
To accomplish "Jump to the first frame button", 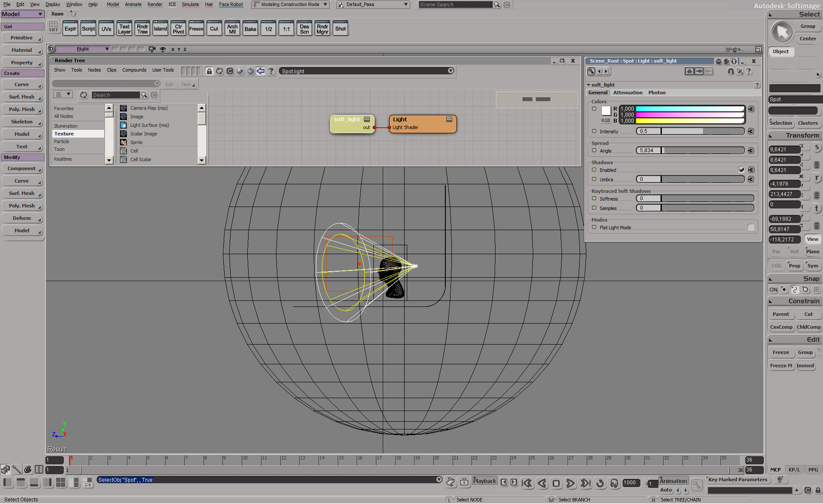I will click(527, 483).
